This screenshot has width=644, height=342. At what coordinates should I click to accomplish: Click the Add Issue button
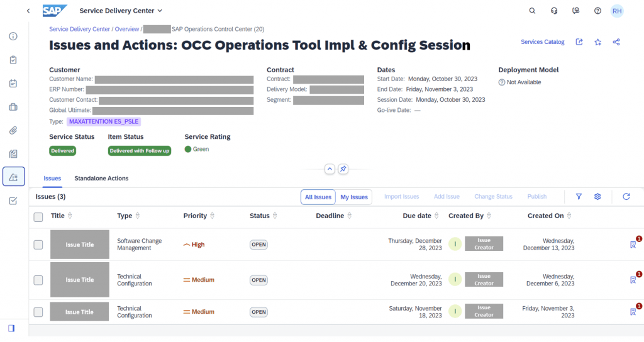(x=447, y=197)
